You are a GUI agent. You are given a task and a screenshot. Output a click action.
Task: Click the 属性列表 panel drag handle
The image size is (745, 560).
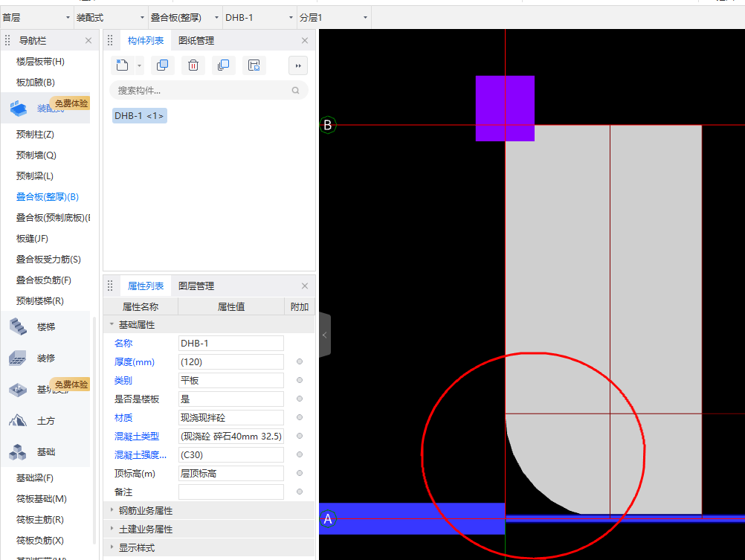coord(110,286)
